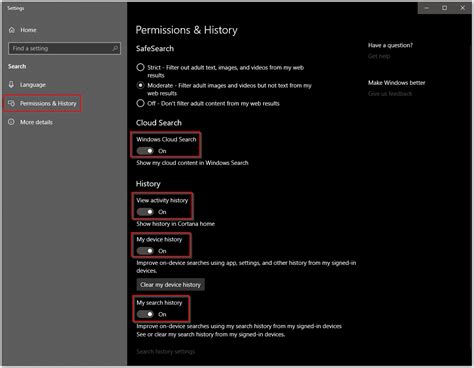
Task: Open More details section
Action: [36, 122]
